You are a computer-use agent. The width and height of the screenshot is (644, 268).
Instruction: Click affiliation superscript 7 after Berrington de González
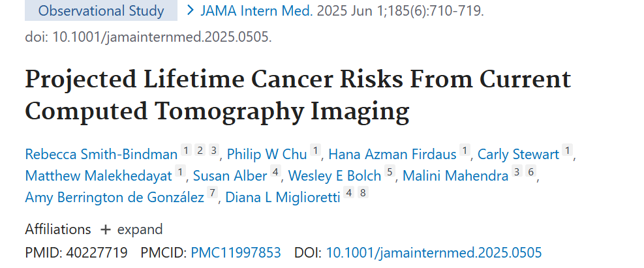click(x=211, y=194)
